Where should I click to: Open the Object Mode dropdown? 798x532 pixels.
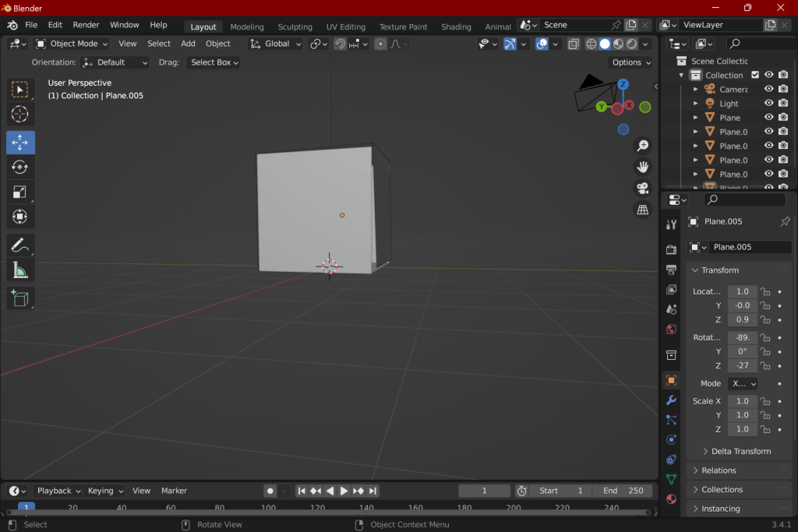[72, 44]
